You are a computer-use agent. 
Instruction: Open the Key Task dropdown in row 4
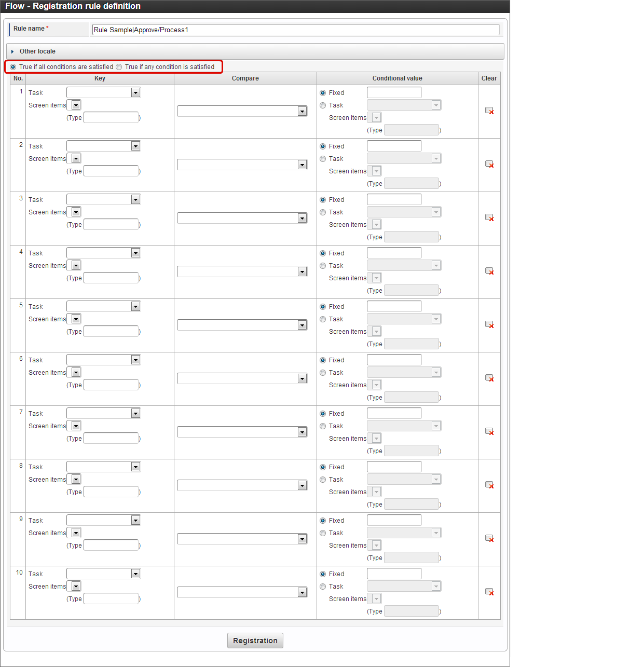(104, 253)
